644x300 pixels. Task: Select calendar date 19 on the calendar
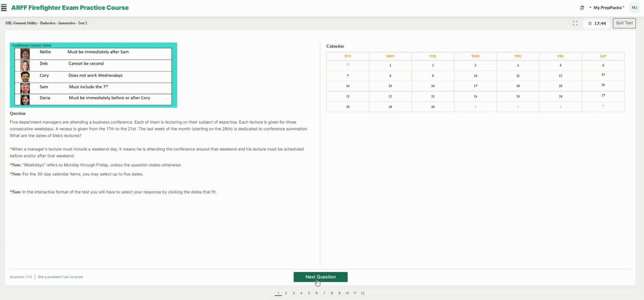561,86
